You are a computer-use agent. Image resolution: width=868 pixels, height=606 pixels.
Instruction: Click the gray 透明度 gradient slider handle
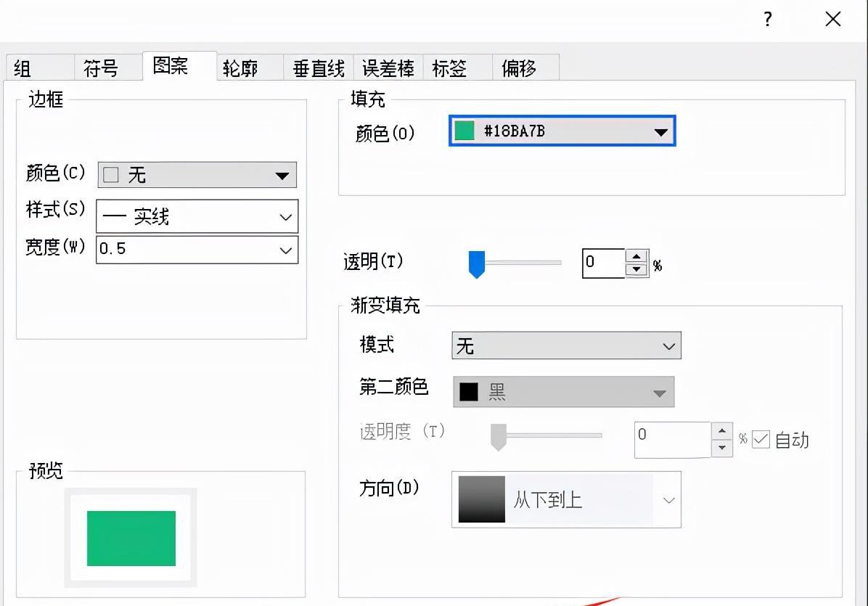(499, 437)
